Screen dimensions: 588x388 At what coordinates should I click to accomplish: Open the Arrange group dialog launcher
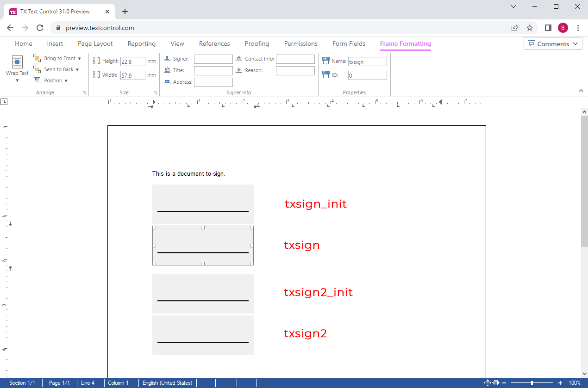[84, 92]
